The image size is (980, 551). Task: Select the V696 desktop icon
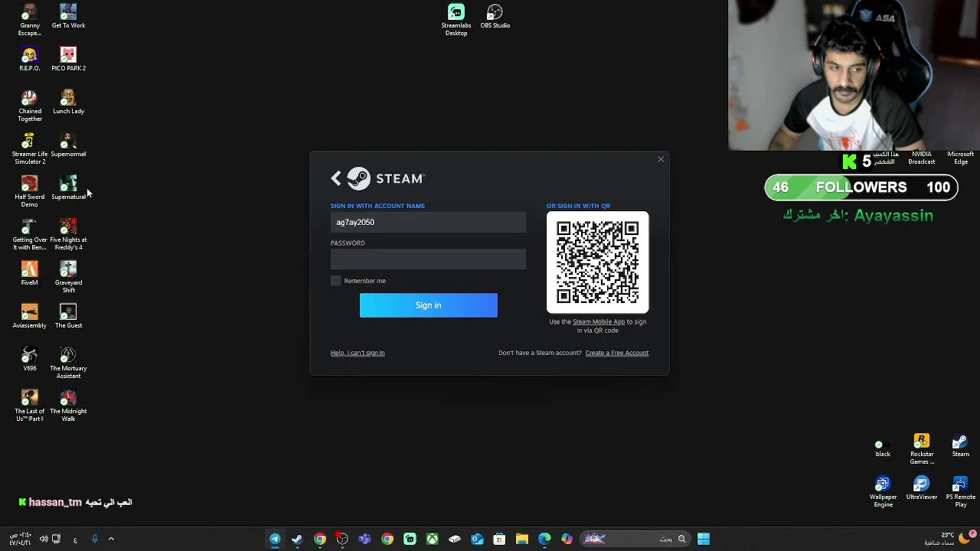pos(29,360)
